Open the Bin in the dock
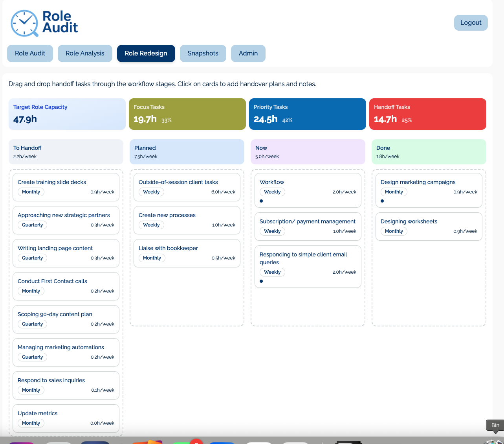 494,440
